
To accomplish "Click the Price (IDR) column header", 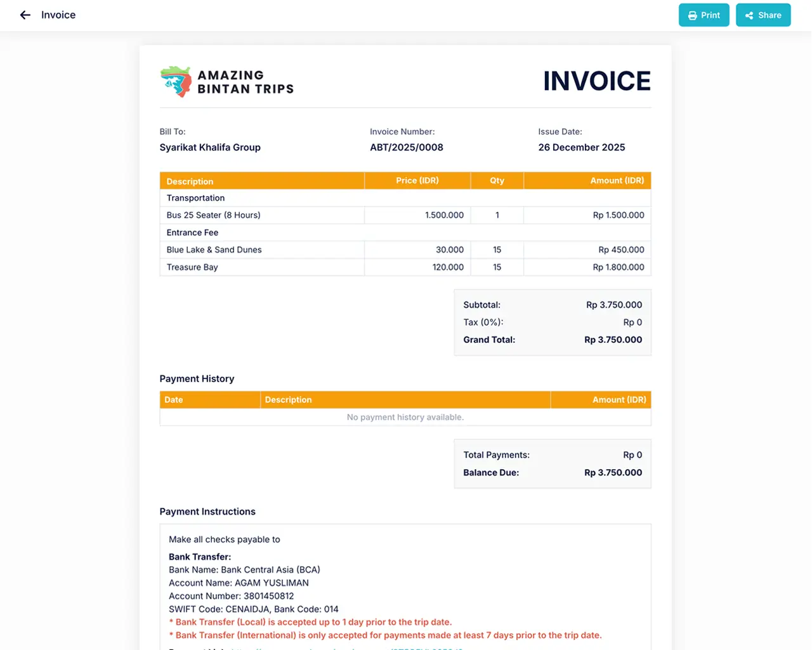I will [416, 181].
